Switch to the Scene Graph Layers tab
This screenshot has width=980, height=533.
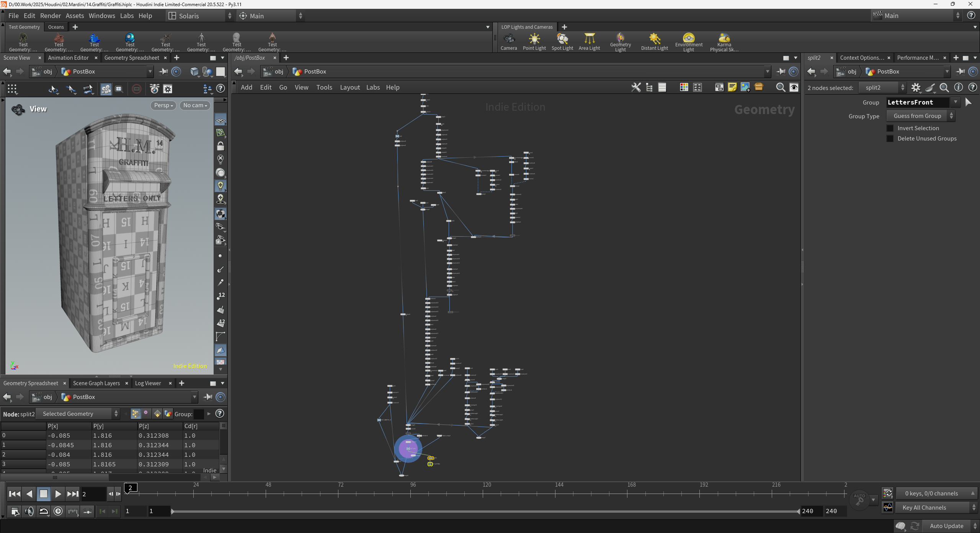coord(96,383)
